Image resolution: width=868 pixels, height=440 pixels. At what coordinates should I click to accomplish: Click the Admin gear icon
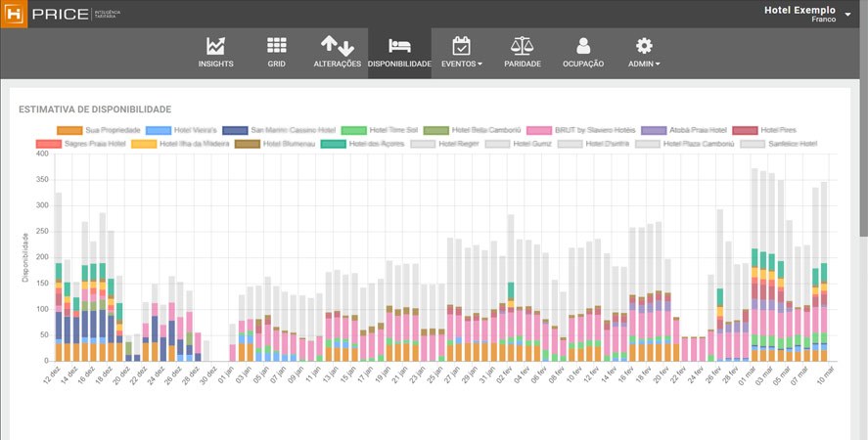[644, 46]
